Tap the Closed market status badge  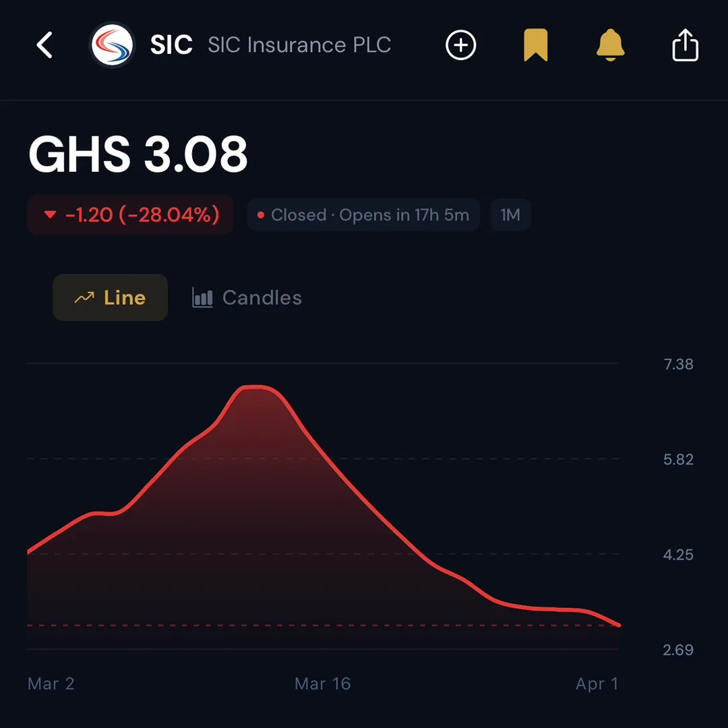pos(363,215)
